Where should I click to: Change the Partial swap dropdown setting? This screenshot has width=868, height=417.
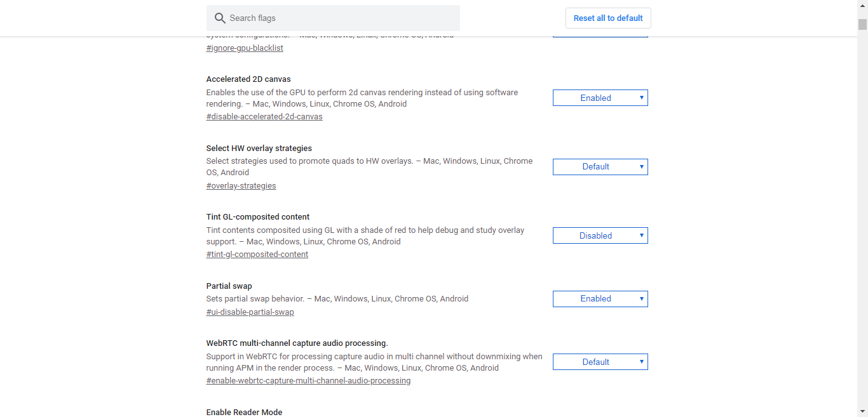pos(600,299)
